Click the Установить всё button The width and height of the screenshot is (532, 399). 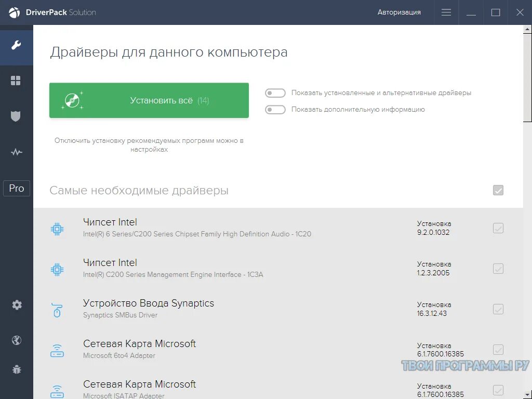point(149,100)
